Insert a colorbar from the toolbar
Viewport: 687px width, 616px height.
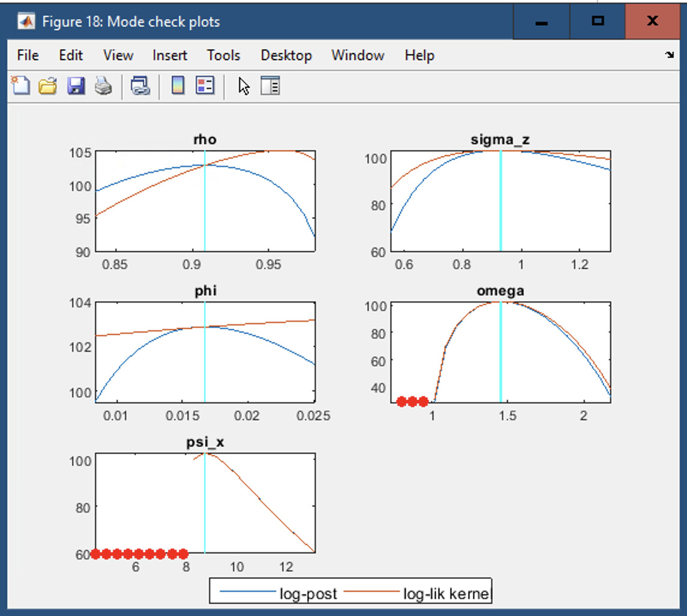pos(178,85)
